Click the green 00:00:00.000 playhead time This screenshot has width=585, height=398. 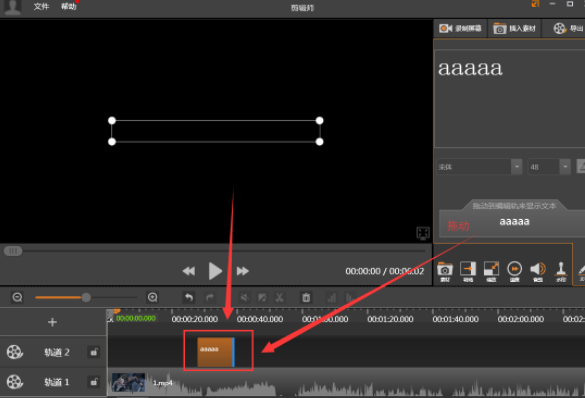[x=136, y=318]
